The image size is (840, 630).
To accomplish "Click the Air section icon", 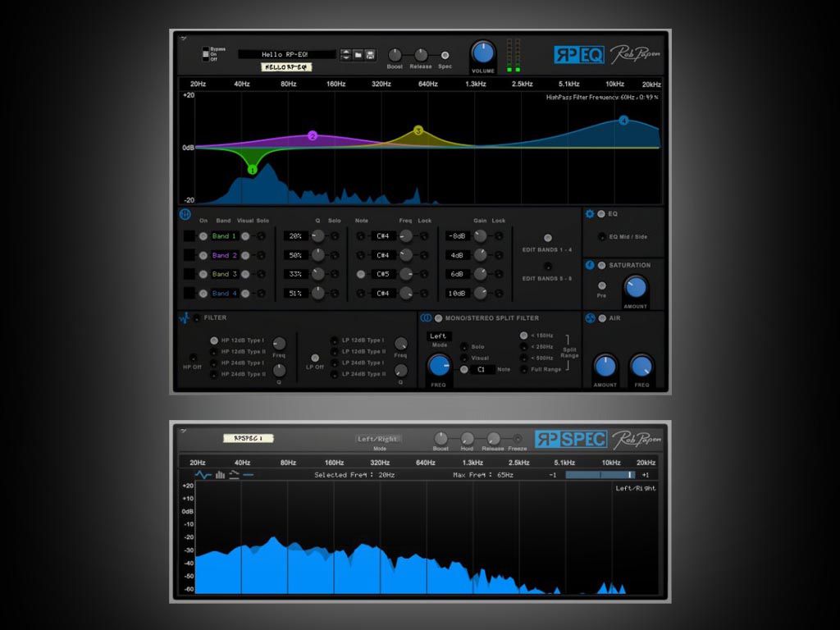I will pyautogui.click(x=590, y=318).
